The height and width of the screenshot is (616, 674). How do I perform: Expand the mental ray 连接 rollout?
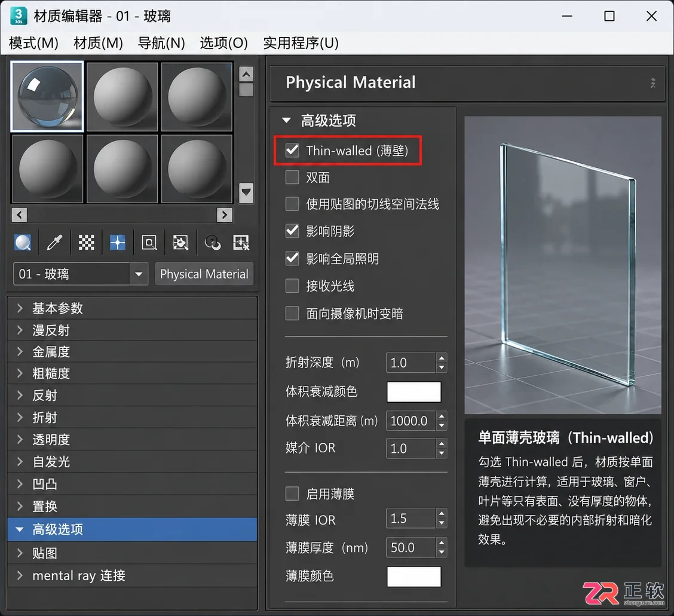132,575
